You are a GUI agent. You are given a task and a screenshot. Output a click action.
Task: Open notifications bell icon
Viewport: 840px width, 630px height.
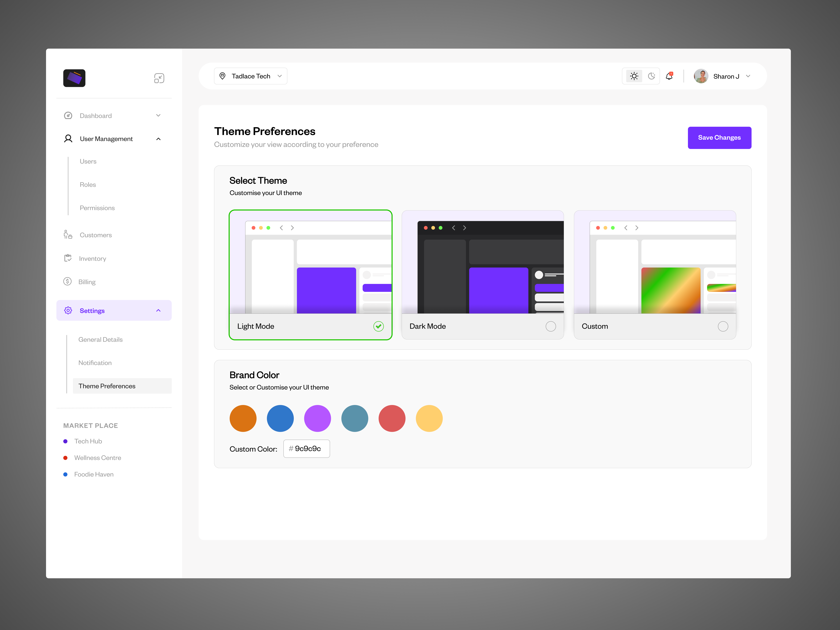pos(669,76)
